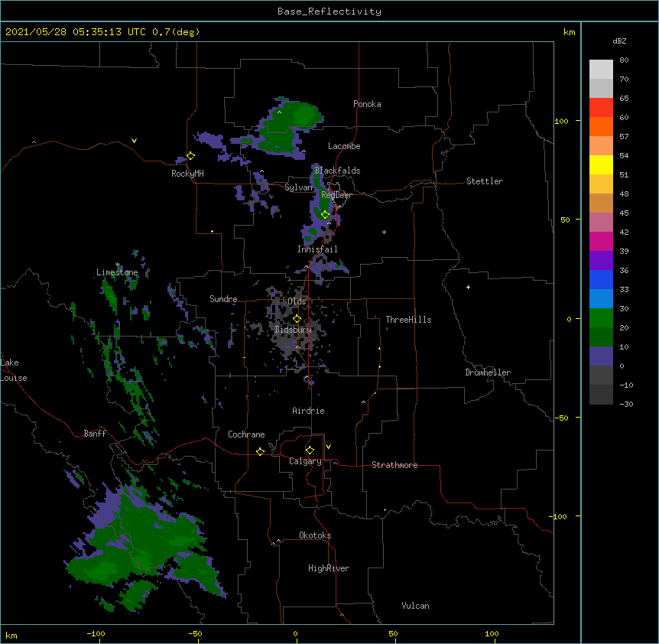The width and height of the screenshot is (659, 644).
Task: Click the Stettler city label
Action: (x=485, y=181)
